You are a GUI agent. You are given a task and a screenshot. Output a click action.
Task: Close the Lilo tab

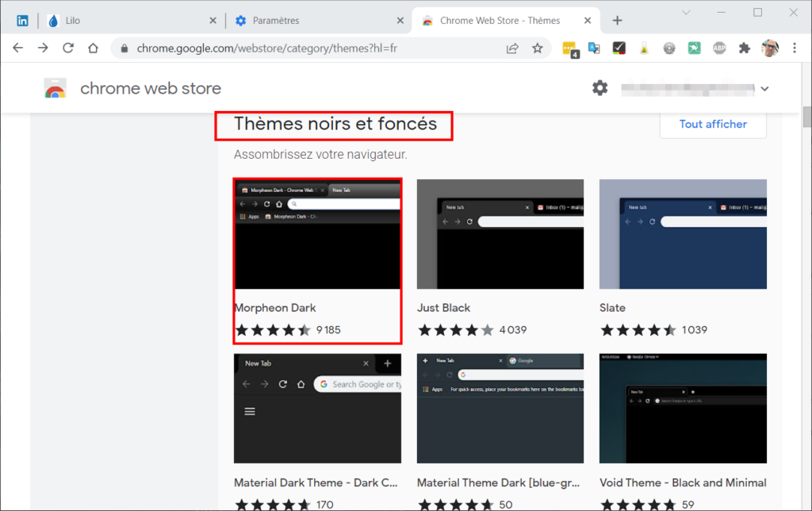pos(213,21)
